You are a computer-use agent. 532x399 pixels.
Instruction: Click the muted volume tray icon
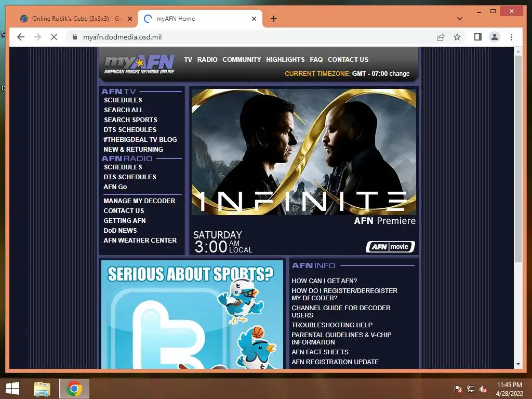click(483, 389)
